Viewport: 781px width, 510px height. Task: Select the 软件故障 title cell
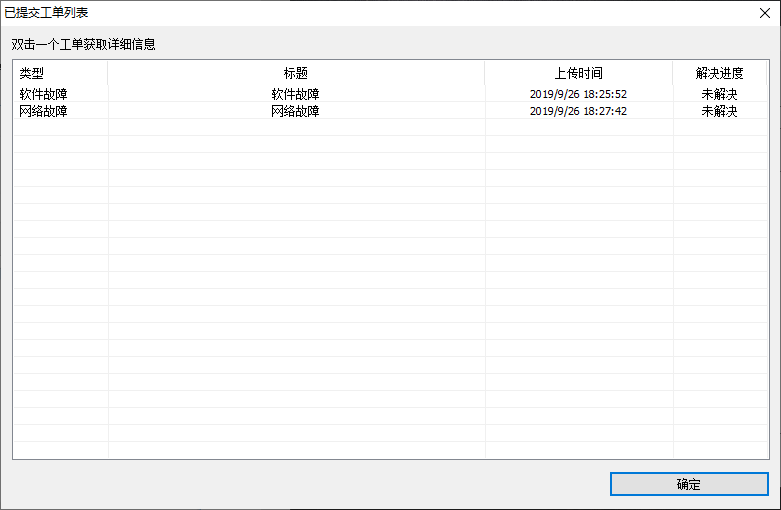point(295,94)
